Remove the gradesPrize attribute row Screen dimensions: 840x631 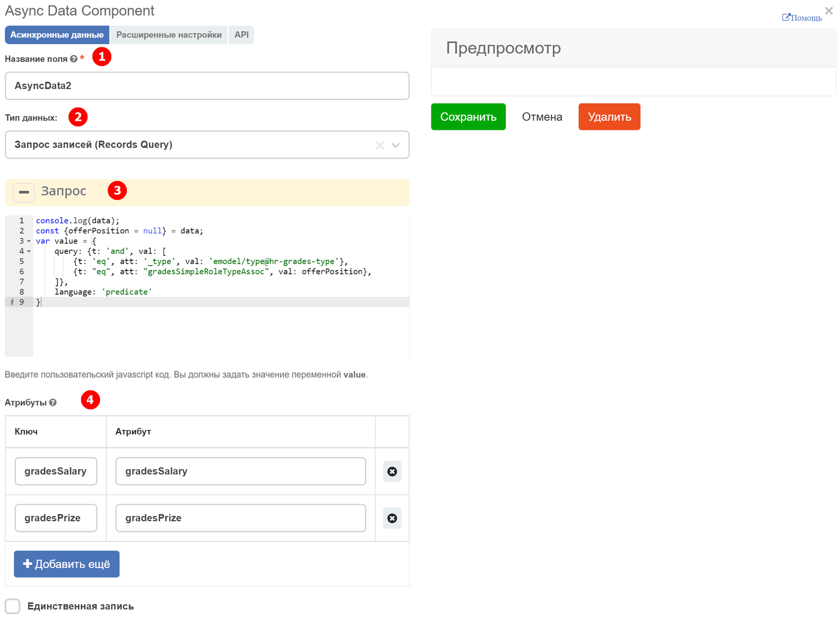(x=392, y=518)
